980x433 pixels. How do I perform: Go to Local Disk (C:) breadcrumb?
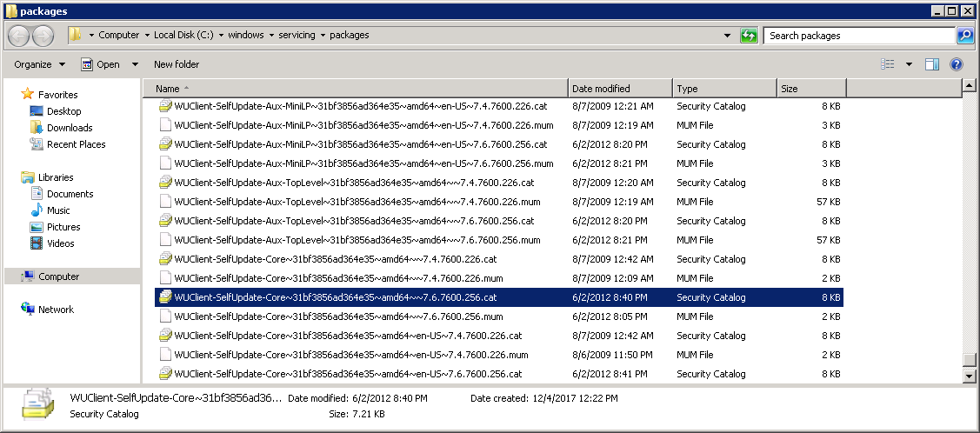(x=183, y=35)
